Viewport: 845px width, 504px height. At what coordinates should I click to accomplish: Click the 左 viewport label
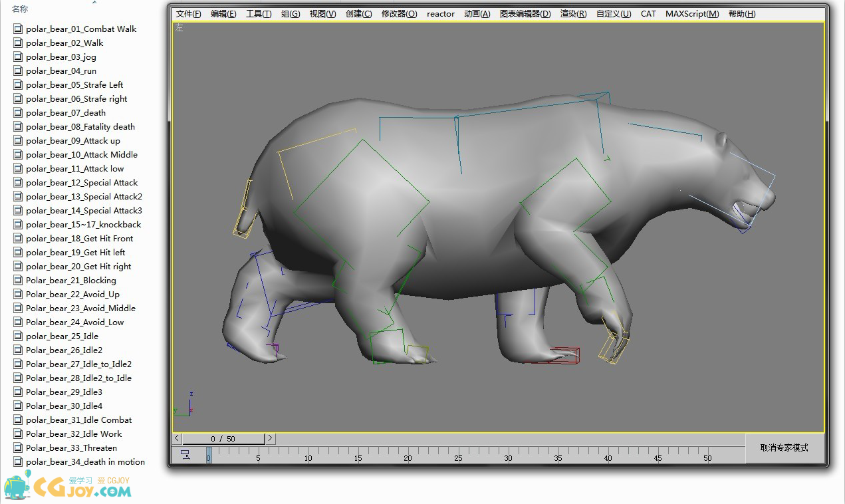click(x=180, y=28)
